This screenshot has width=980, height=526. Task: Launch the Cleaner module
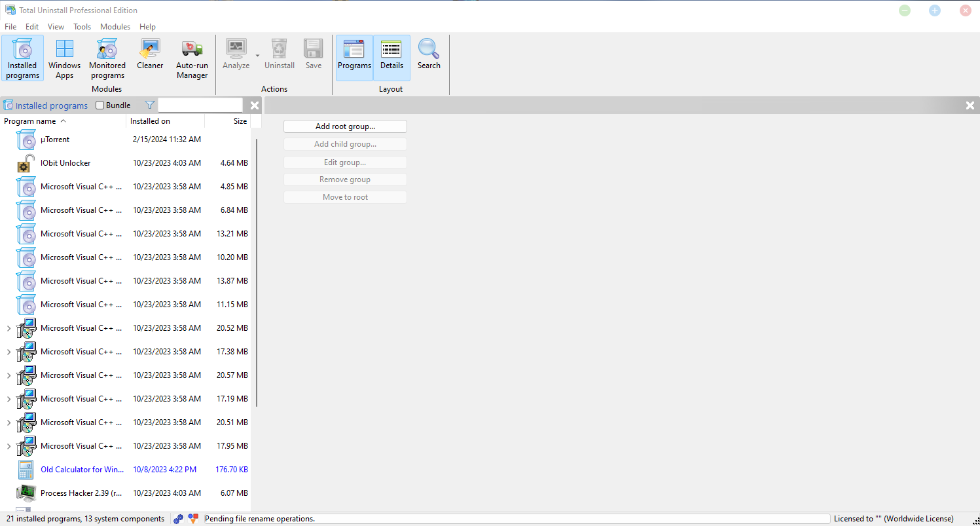click(x=150, y=54)
